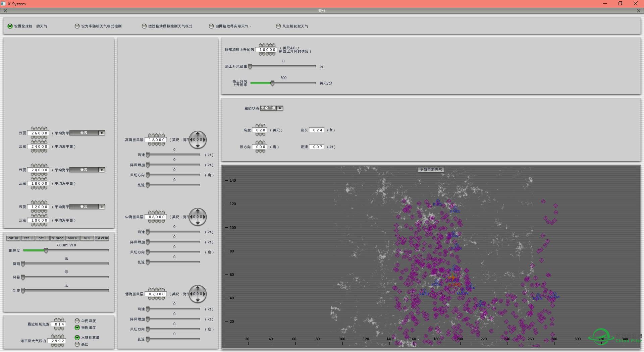Select 从主机获取天气 radio option

278,26
